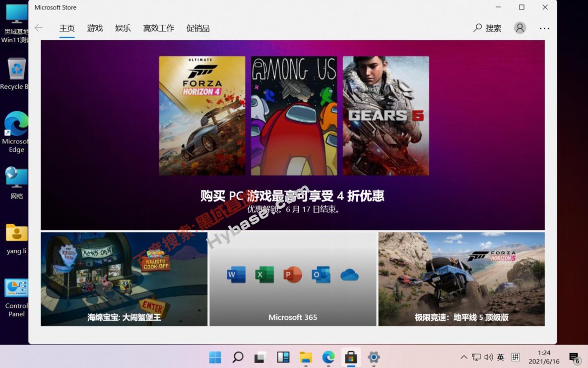588x368 pixels.
Task: Open the three-dot more options menu
Action: coord(544,28)
